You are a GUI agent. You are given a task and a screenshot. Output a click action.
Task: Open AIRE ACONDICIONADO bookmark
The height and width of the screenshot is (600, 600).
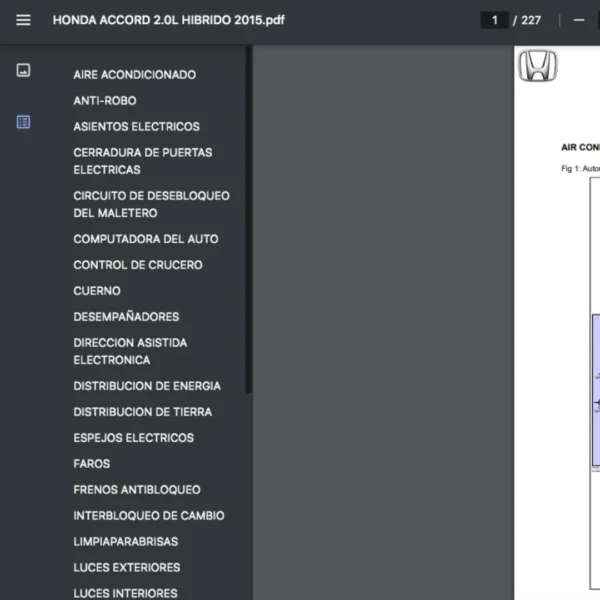click(x=135, y=75)
